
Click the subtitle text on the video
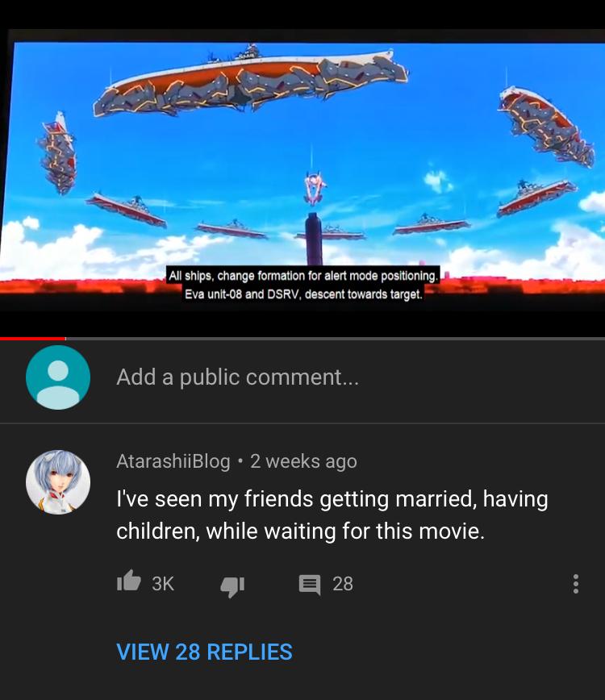tap(303, 285)
